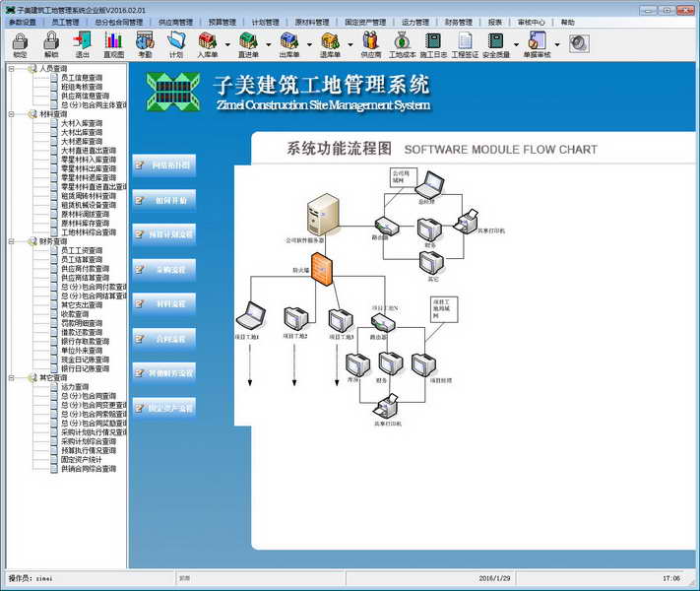
Task: Click the 计划 plan toolbar icon
Action: (x=176, y=43)
